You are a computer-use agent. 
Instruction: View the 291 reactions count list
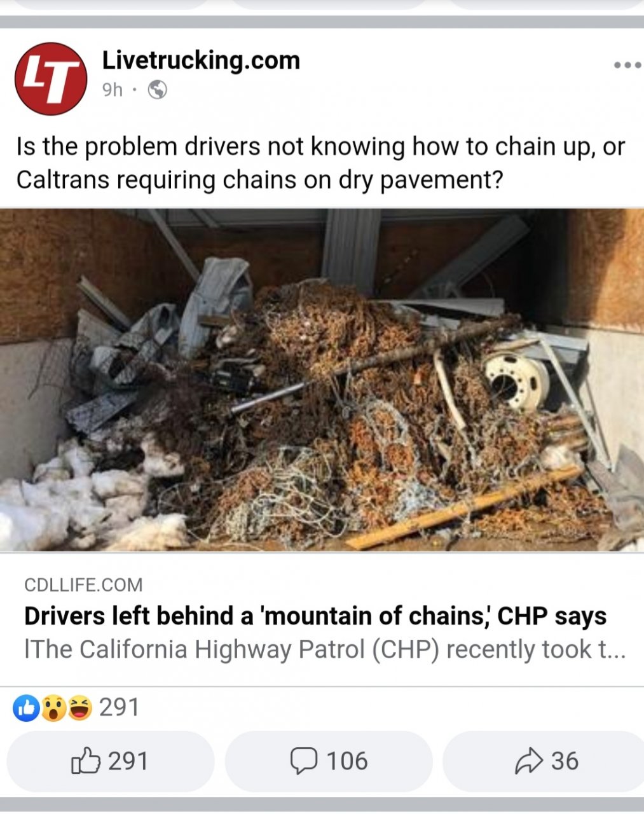[x=119, y=707]
